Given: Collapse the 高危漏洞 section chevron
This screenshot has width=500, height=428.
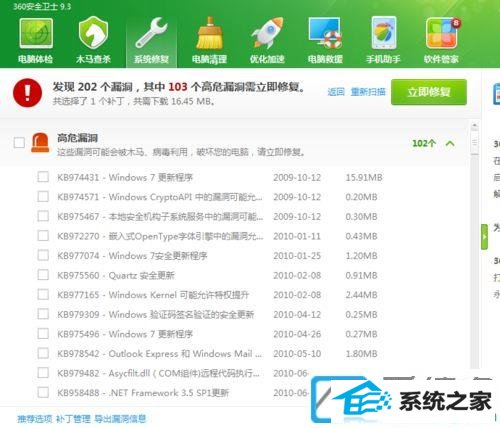Looking at the screenshot, I should coord(450,143).
